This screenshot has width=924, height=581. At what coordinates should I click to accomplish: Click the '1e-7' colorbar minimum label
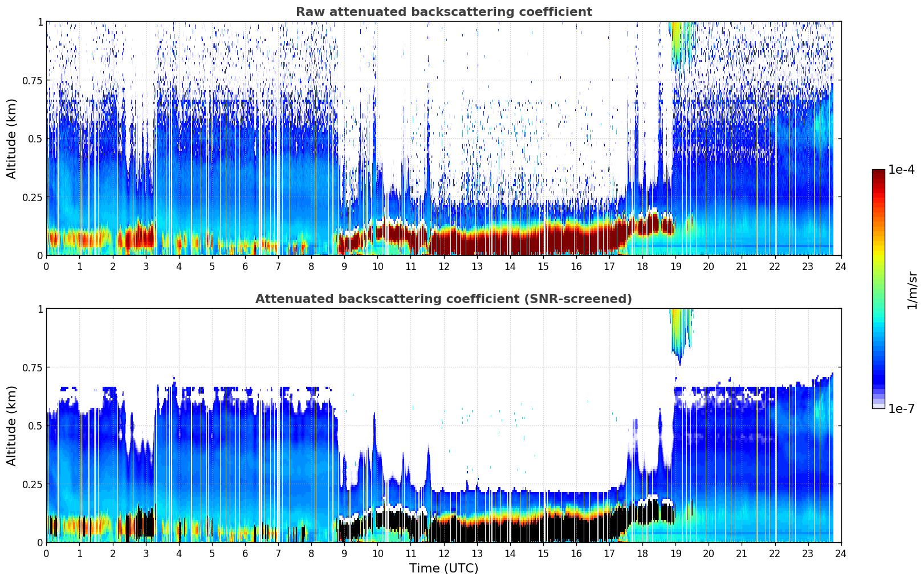coord(901,409)
